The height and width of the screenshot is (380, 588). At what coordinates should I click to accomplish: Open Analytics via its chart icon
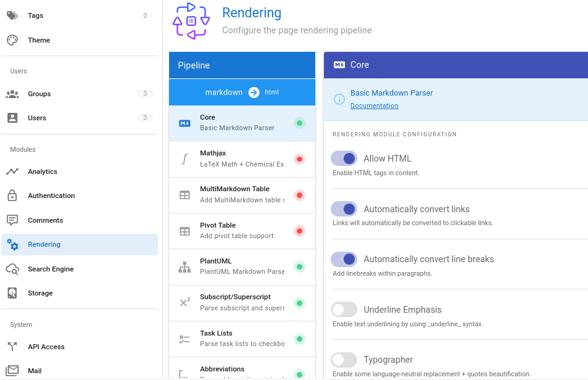pyautogui.click(x=12, y=171)
